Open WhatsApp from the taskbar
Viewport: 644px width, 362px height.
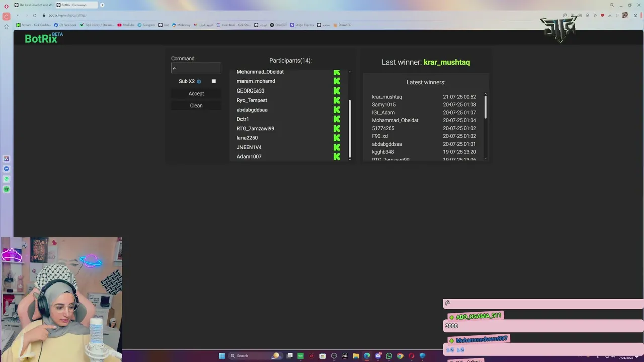pyautogui.click(x=389, y=356)
